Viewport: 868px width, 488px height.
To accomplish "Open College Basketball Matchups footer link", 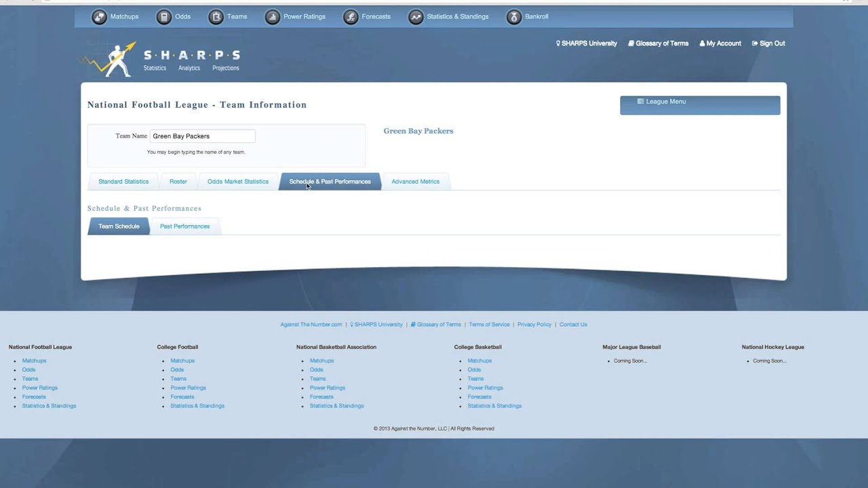I will click(479, 361).
